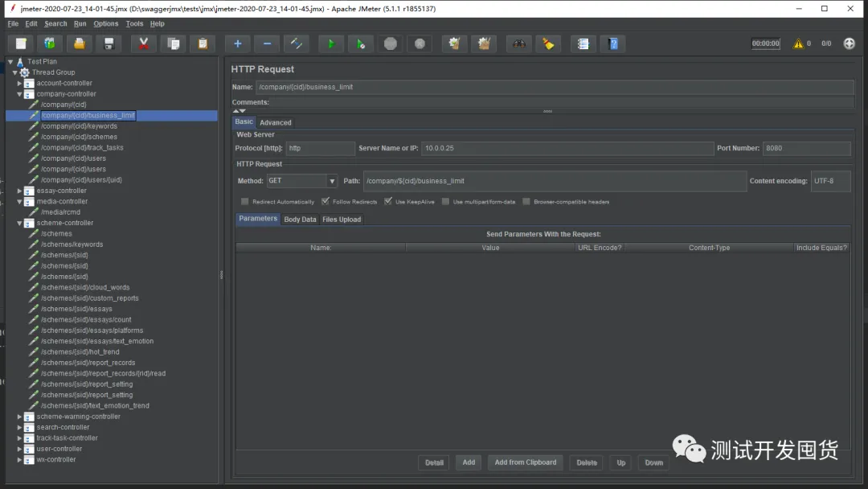Switch to the Advanced tab
This screenshot has height=489, width=868.
275,122
